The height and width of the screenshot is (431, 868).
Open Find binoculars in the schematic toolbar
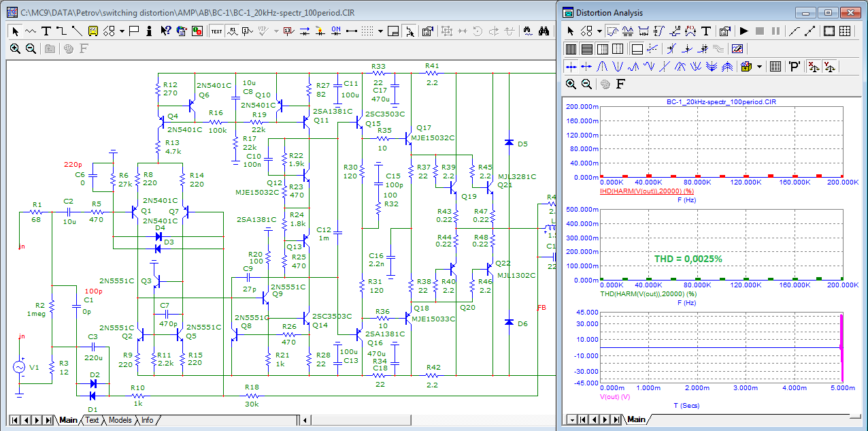pyautogui.click(x=544, y=31)
